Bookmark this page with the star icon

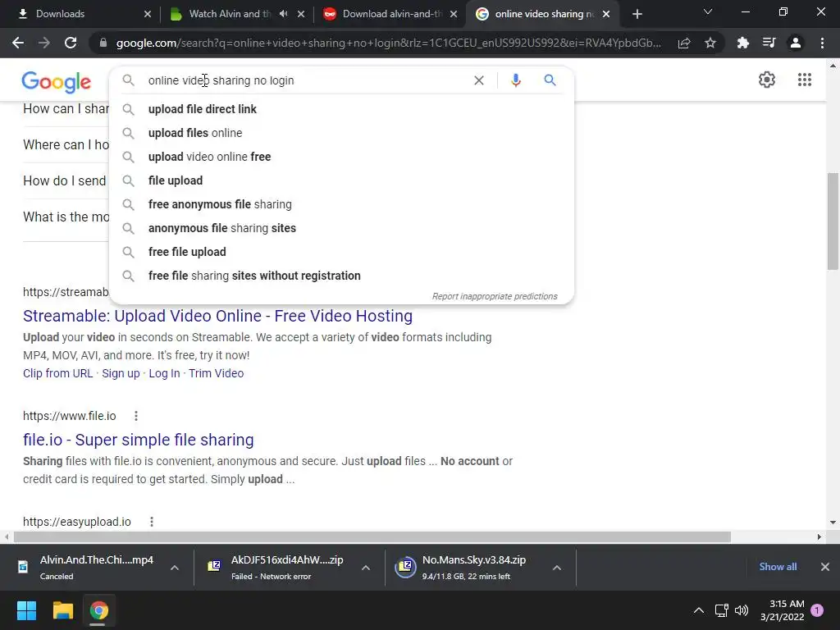coord(710,43)
